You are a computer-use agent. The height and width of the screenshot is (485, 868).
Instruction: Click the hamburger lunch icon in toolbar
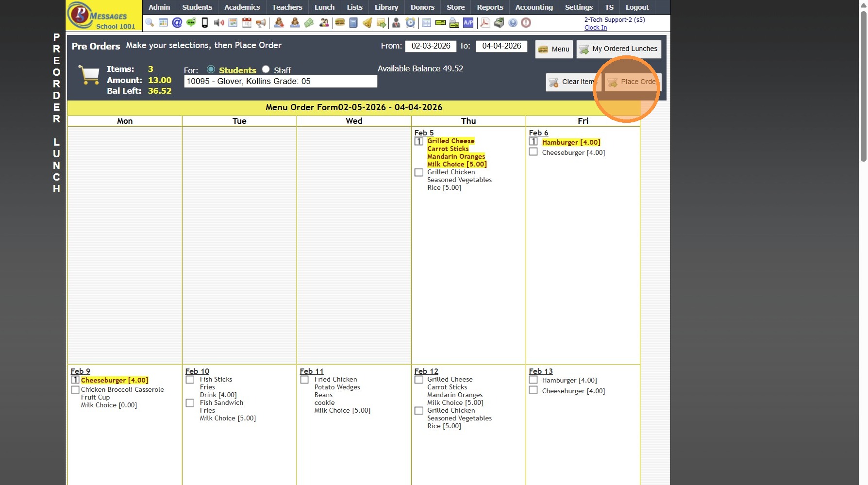340,23
